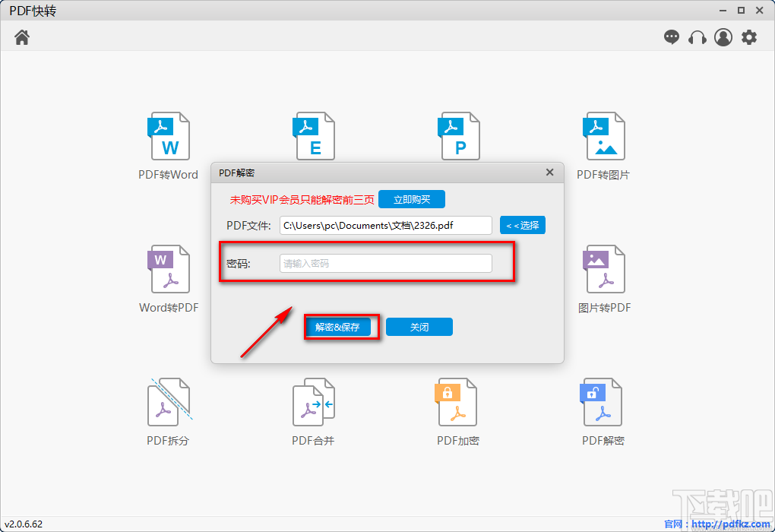Launch the PDF转图片 tool

pos(604,137)
